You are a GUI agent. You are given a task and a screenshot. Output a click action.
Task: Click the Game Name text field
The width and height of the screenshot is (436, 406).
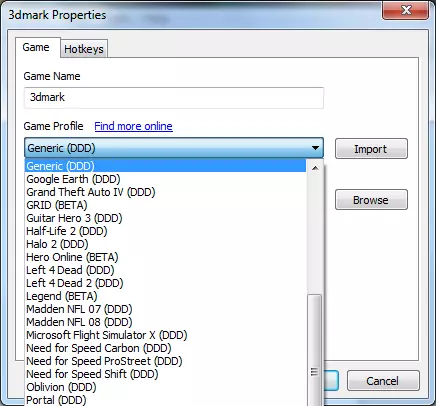[174, 98]
